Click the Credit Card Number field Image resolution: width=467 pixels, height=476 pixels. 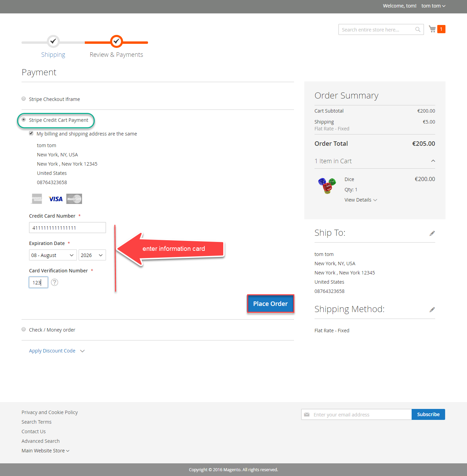tap(67, 228)
